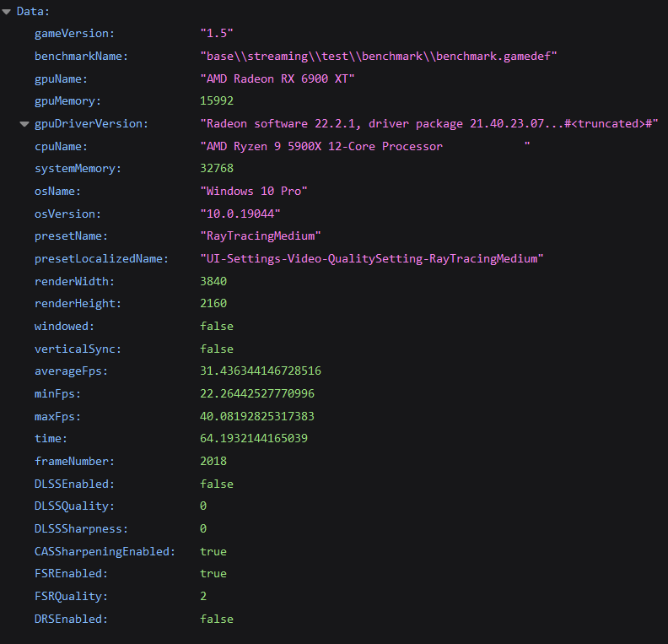
Task: Select the DLSSQuality key
Action: 74,506
